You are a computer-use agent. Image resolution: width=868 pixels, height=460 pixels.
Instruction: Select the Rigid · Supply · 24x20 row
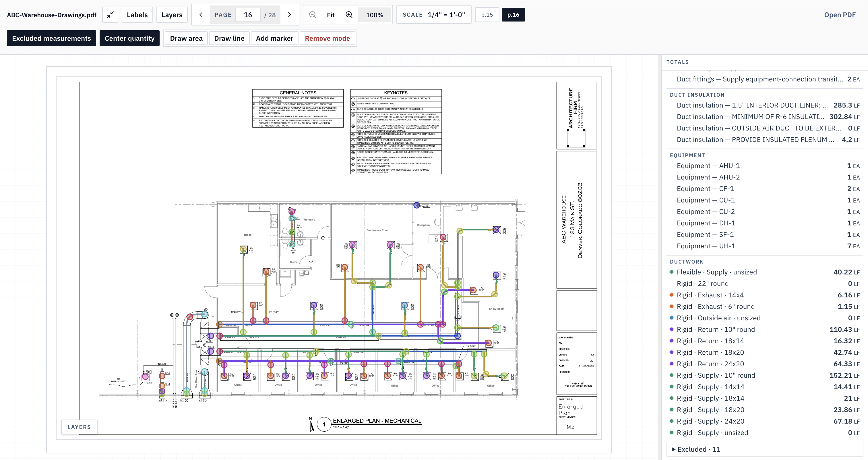coord(765,421)
